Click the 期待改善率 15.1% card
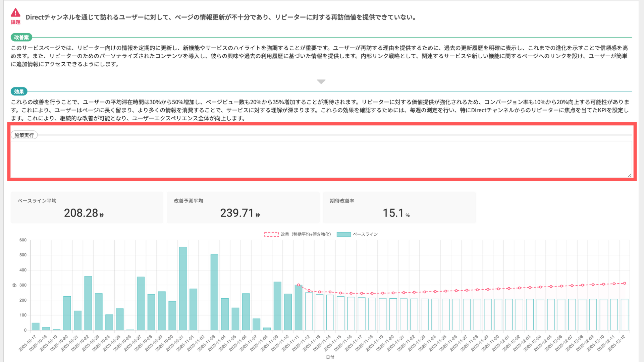This screenshot has height=362, width=644. (x=399, y=207)
